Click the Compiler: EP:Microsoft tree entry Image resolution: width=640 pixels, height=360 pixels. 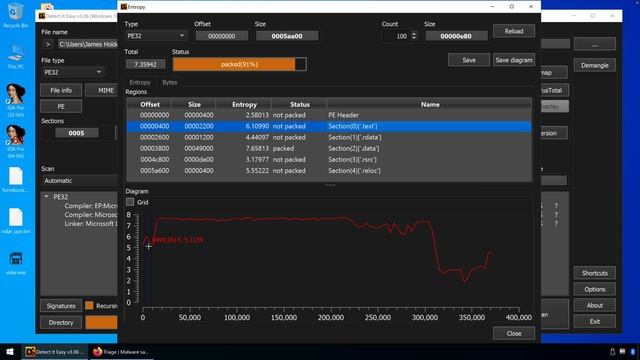point(91,206)
